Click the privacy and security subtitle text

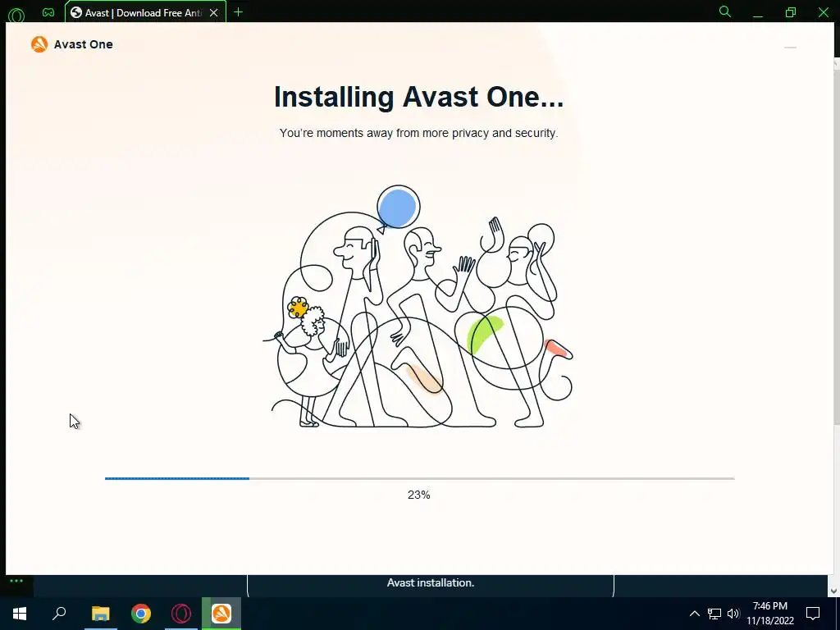pos(419,133)
